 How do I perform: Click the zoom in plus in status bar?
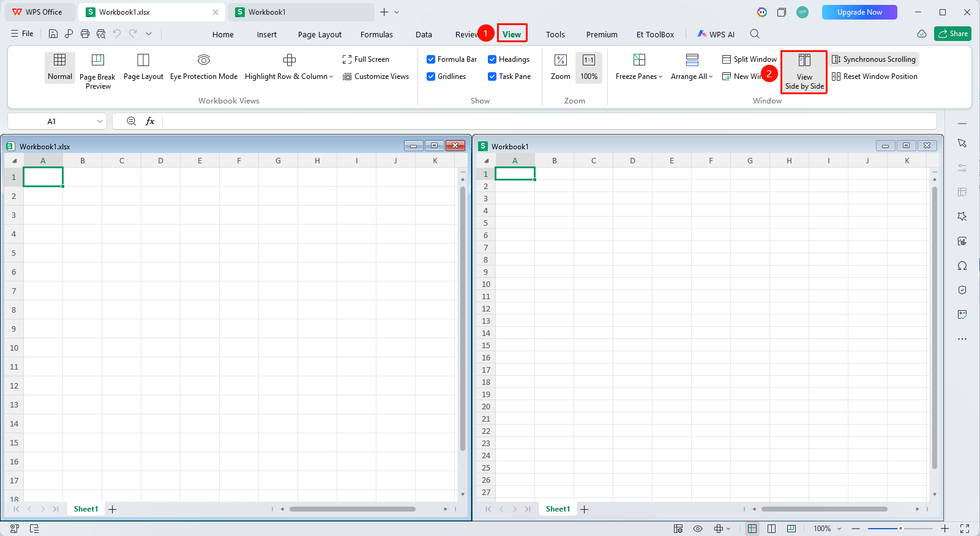pyautogui.click(x=945, y=529)
